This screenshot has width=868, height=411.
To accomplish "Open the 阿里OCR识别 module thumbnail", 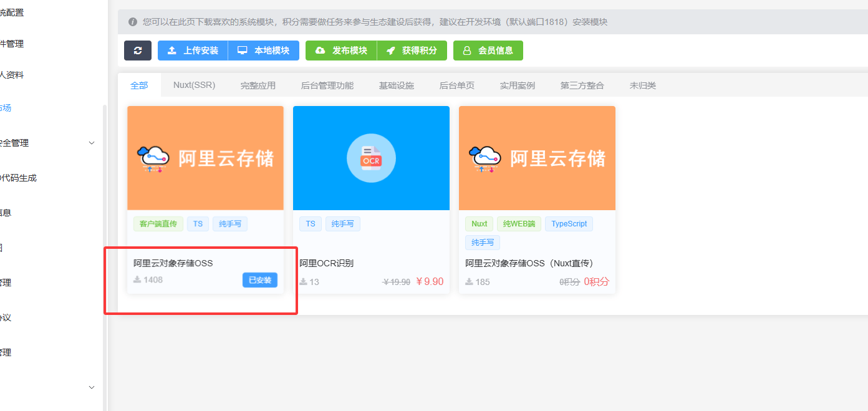I will tap(371, 158).
